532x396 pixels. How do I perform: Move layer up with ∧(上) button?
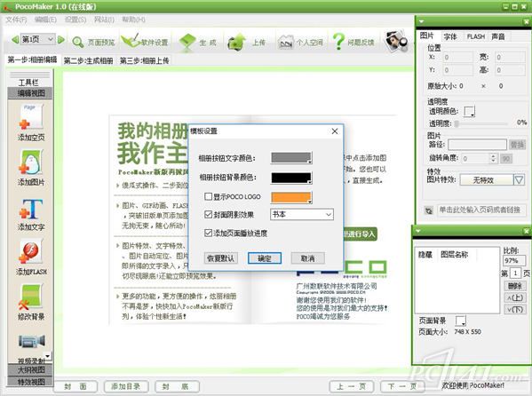tap(515, 297)
